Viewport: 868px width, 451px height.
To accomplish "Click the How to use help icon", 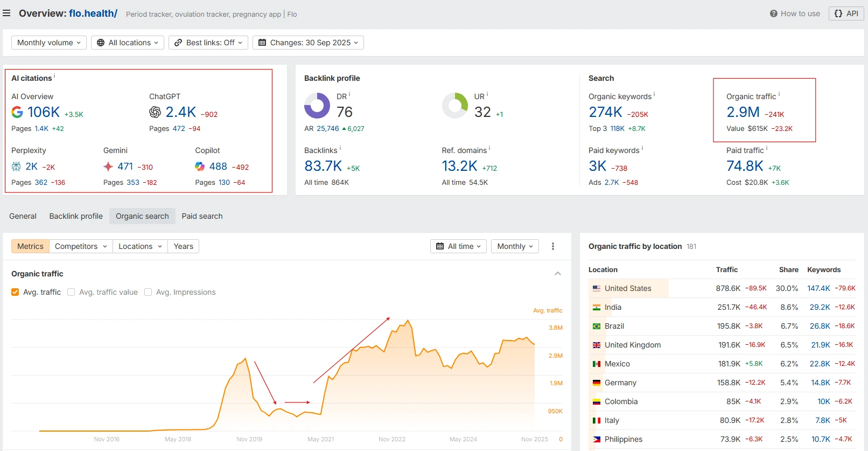I will click(773, 13).
